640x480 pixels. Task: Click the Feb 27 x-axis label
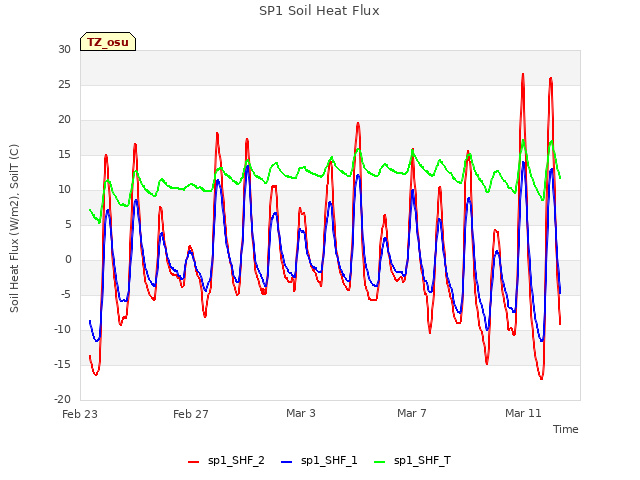tap(191, 414)
